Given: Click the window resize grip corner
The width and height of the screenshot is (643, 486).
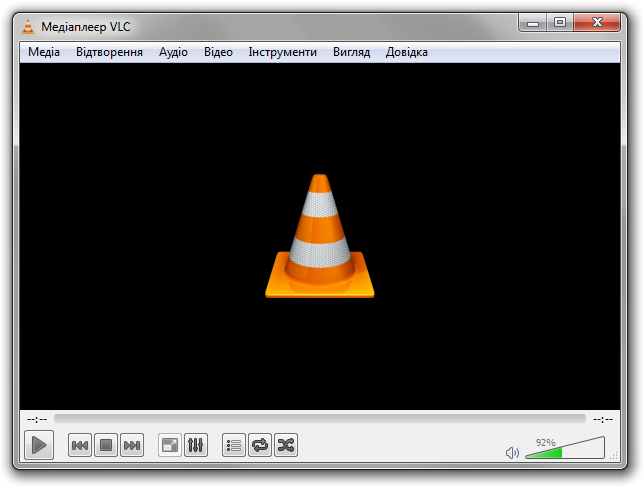Looking at the screenshot, I should tap(614, 456).
